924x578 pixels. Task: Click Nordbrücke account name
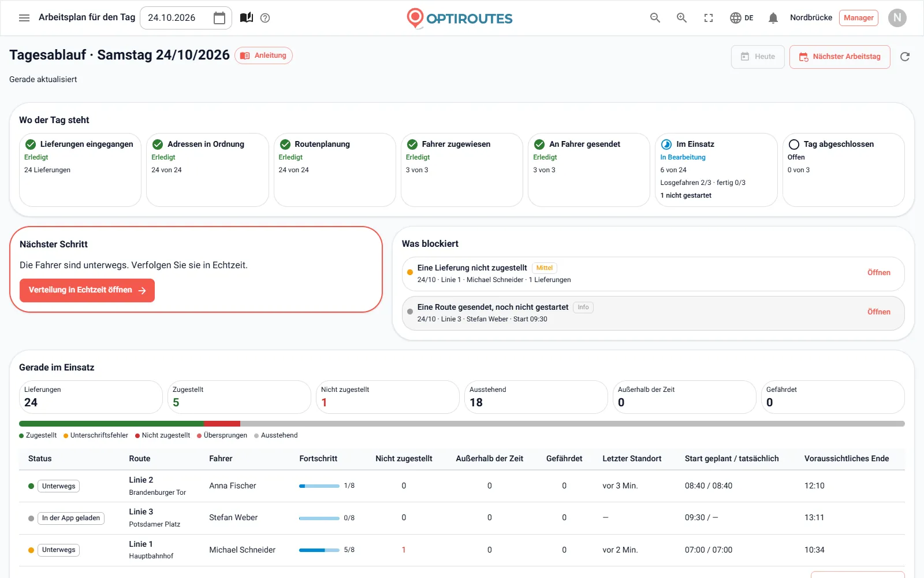(x=811, y=18)
